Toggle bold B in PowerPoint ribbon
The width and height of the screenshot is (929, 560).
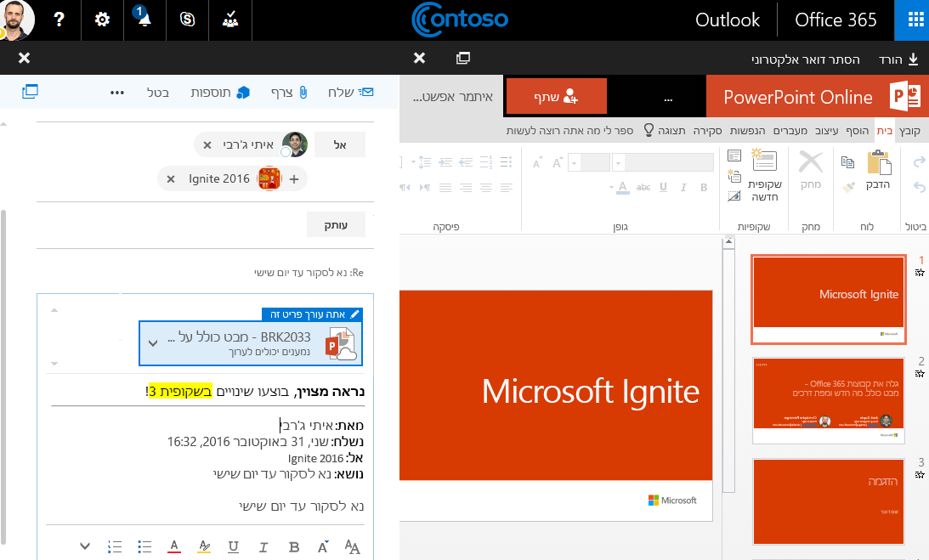pyautogui.click(x=704, y=187)
